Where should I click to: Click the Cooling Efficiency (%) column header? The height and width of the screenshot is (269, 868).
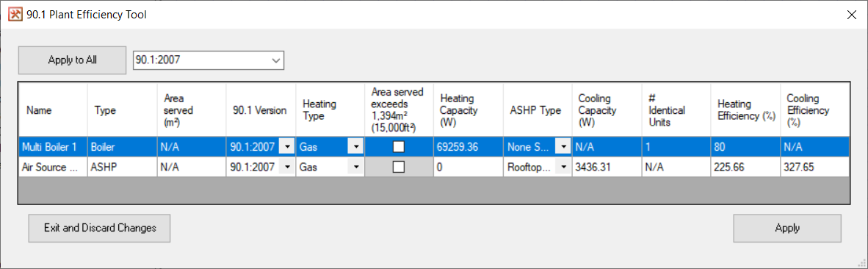tap(814, 110)
